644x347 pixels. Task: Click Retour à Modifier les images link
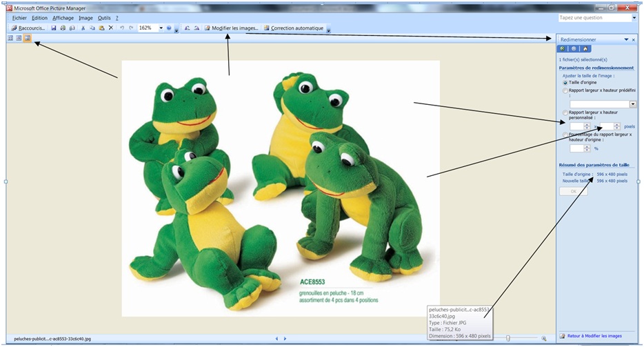pos(594,336)
